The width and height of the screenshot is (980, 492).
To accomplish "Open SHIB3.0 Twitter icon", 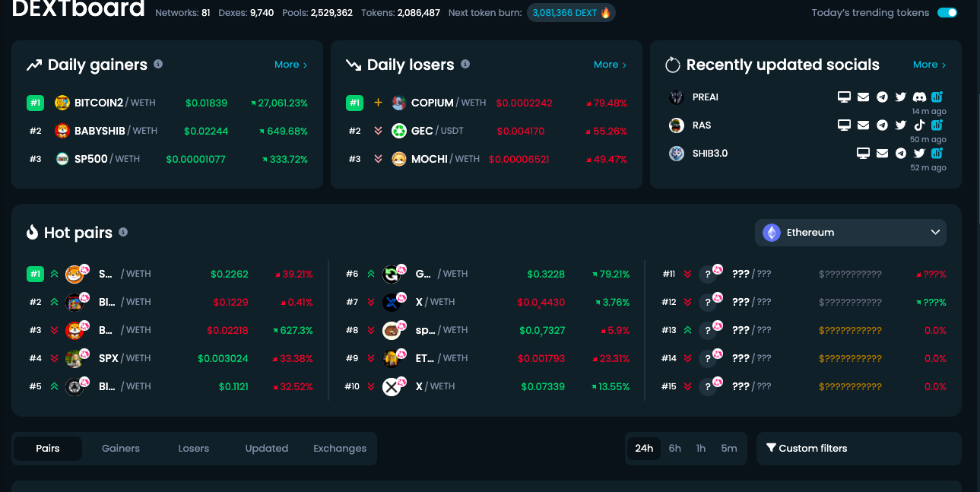I will pyautogui.click(x=919, y=154).
